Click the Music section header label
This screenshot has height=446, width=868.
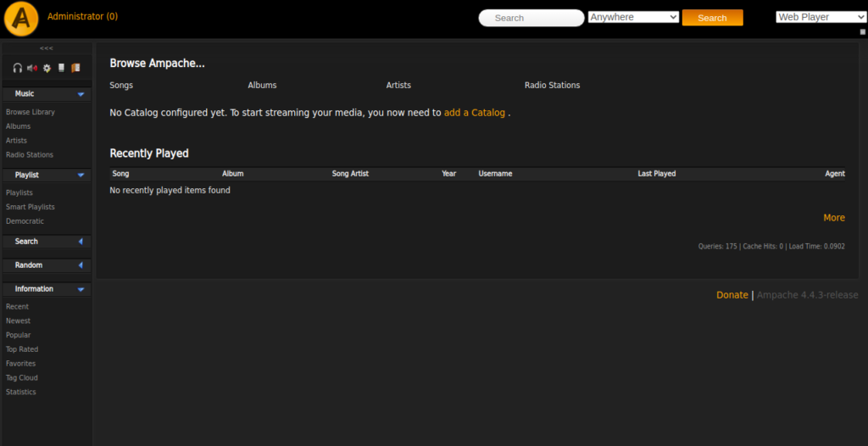(x=25, y=93)
